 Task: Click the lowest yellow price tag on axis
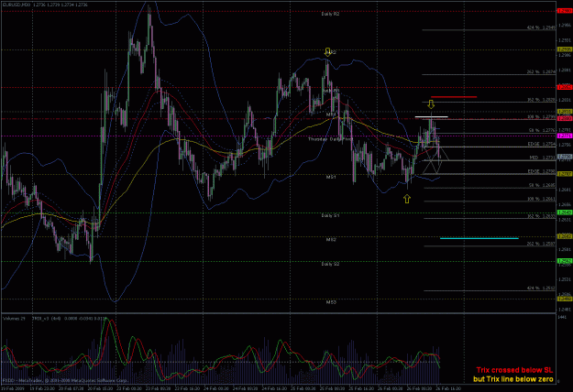click(565, 299)
